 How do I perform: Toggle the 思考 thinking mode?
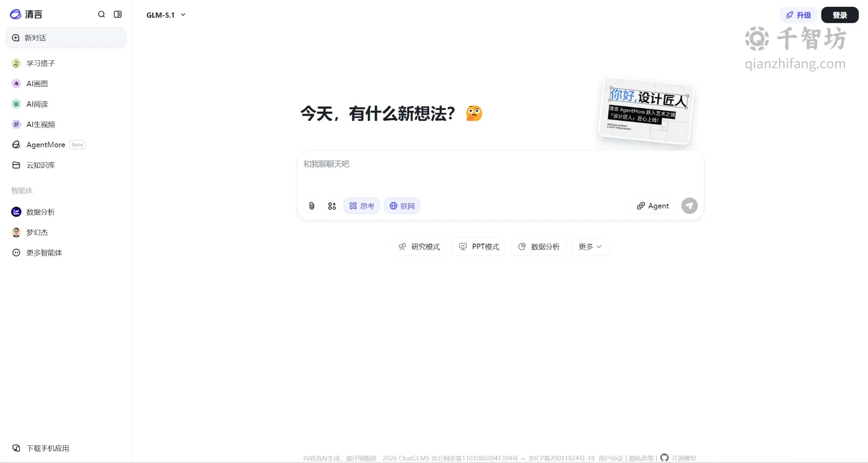pos(362,206)
